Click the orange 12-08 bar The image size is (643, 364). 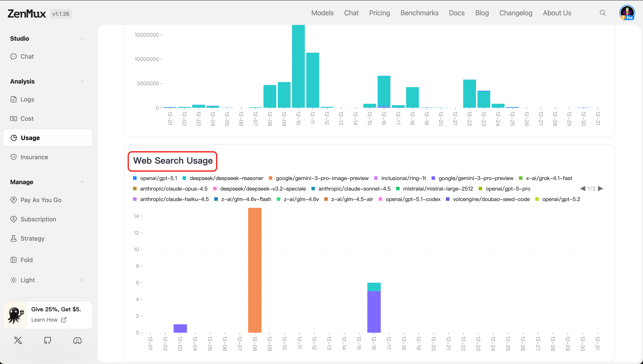click(255, 270)
